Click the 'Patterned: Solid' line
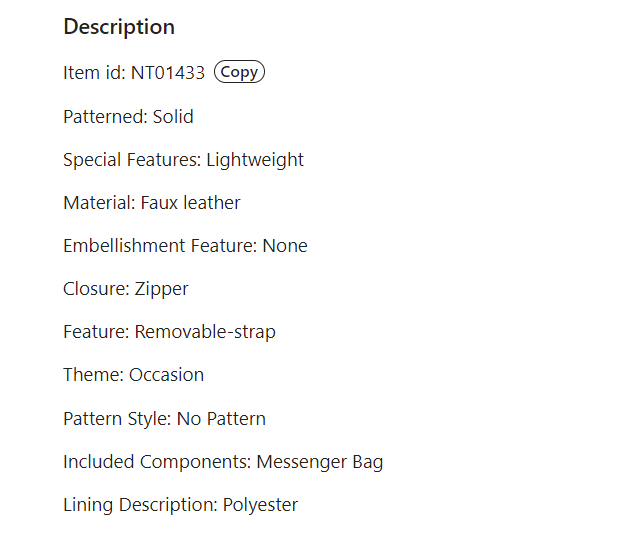Viewport: 625px width, 546px height. pos(128,117)
